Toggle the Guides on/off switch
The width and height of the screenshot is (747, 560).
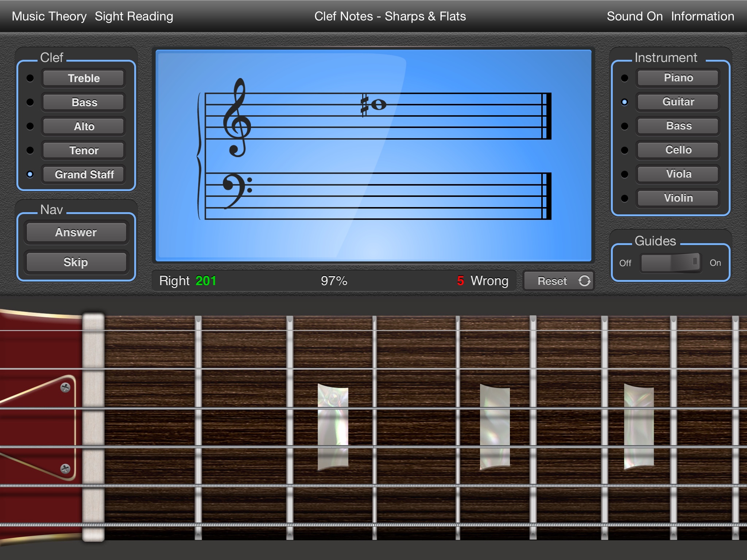(670, 262)
